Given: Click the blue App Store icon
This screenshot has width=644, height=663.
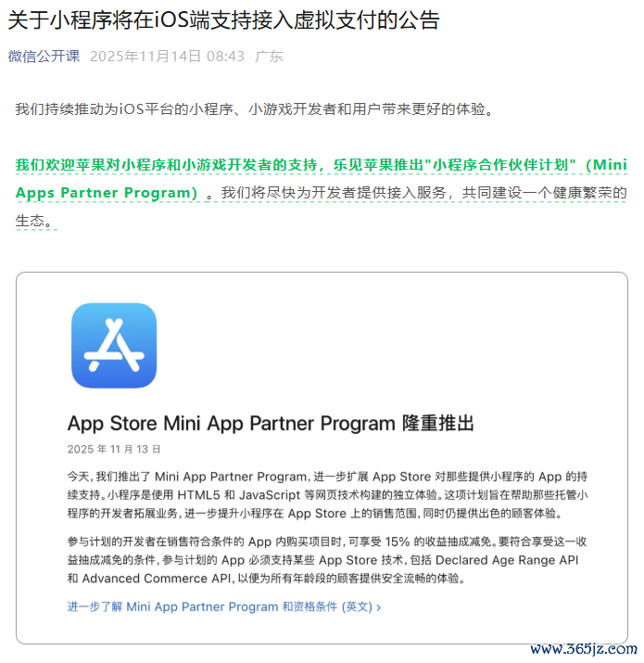Looking at the screenshot, I should click(114, 346).
